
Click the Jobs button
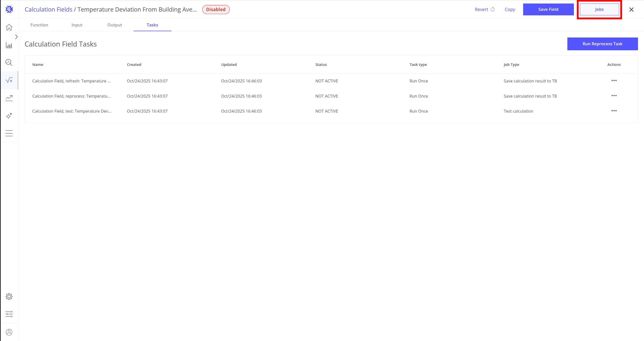pyautogui.click(x=599, y=10)
